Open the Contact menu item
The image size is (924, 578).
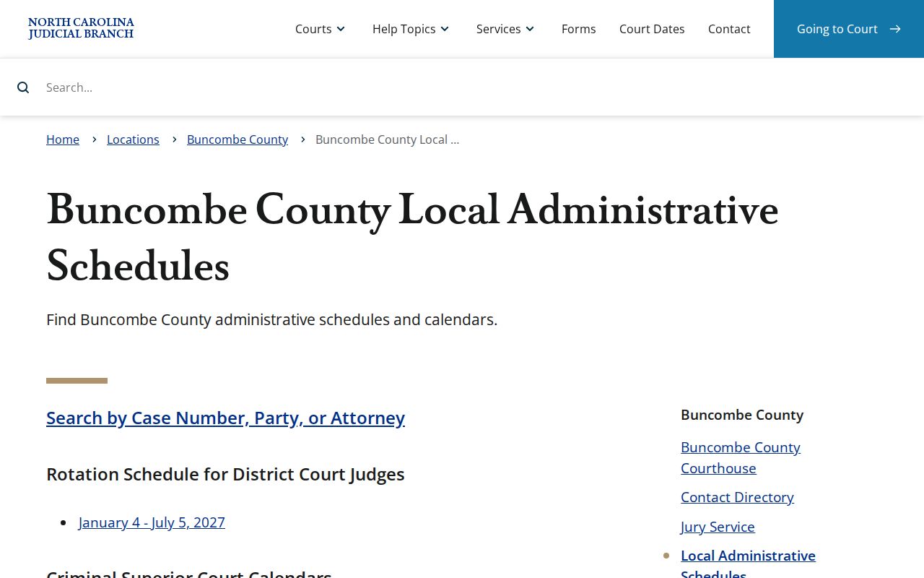[x=729, y=29]
